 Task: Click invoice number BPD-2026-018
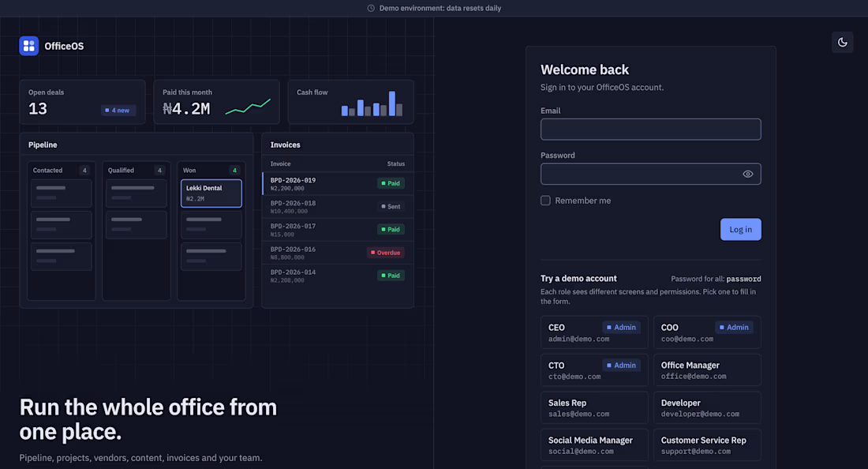coord(293,203)
